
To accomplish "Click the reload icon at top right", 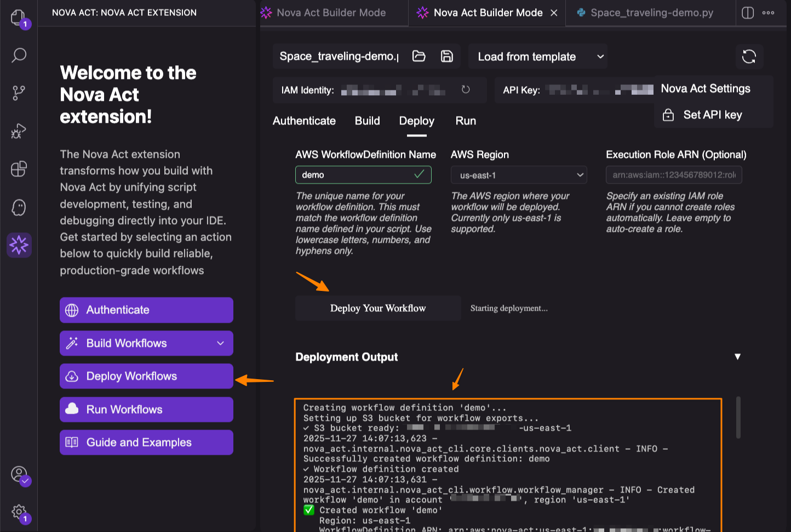I will point(749,56).
